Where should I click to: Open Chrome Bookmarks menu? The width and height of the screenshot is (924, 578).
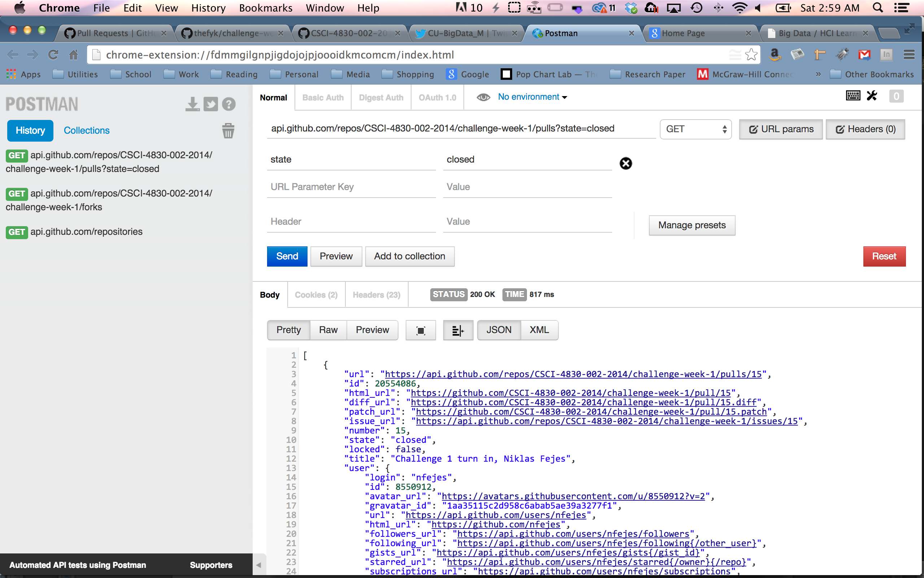coord(266,8)
